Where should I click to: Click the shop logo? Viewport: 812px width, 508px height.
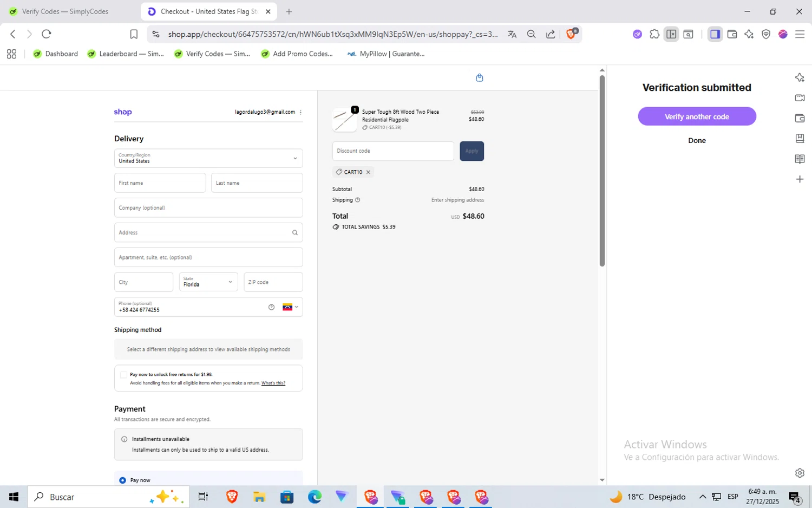(123, 112)
